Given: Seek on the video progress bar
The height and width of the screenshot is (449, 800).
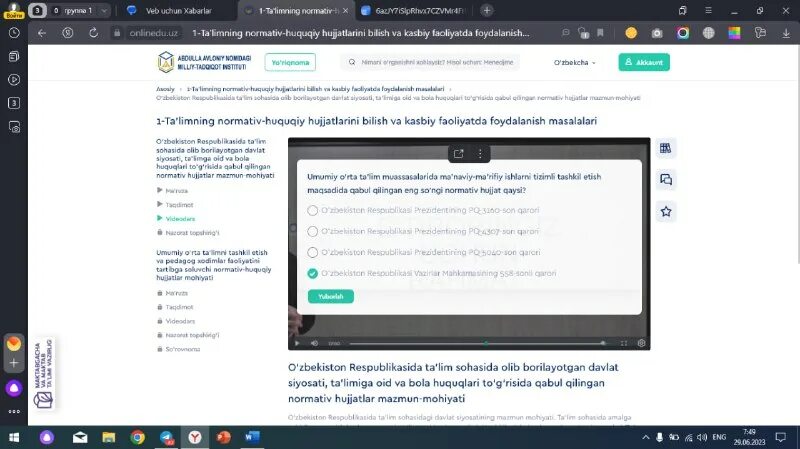Looking at the screenshot, I should coord(477,343).
